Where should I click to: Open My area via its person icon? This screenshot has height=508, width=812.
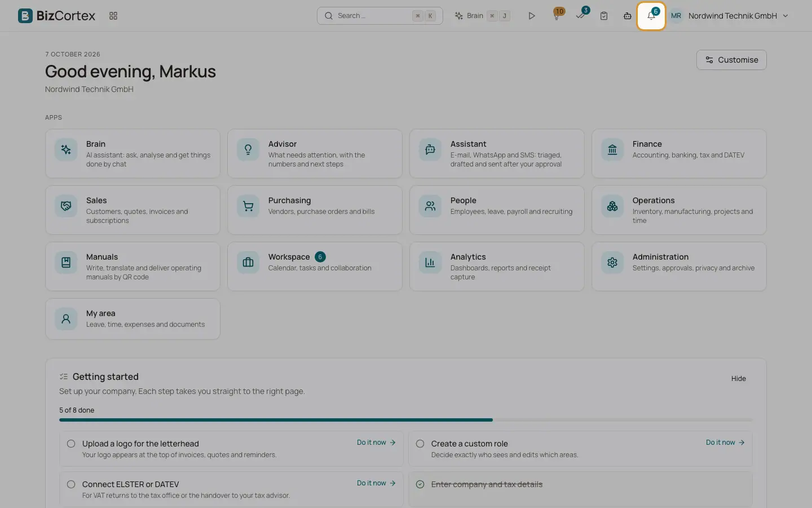click(x=66, y=319)
